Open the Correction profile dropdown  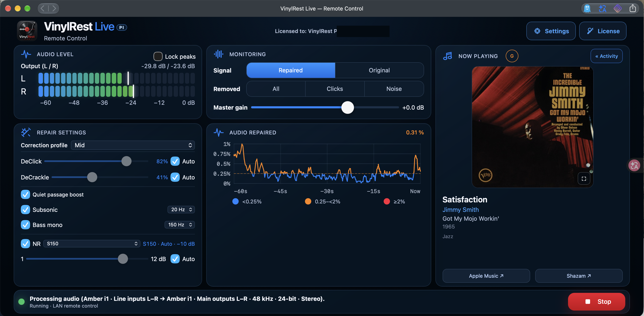133,145
